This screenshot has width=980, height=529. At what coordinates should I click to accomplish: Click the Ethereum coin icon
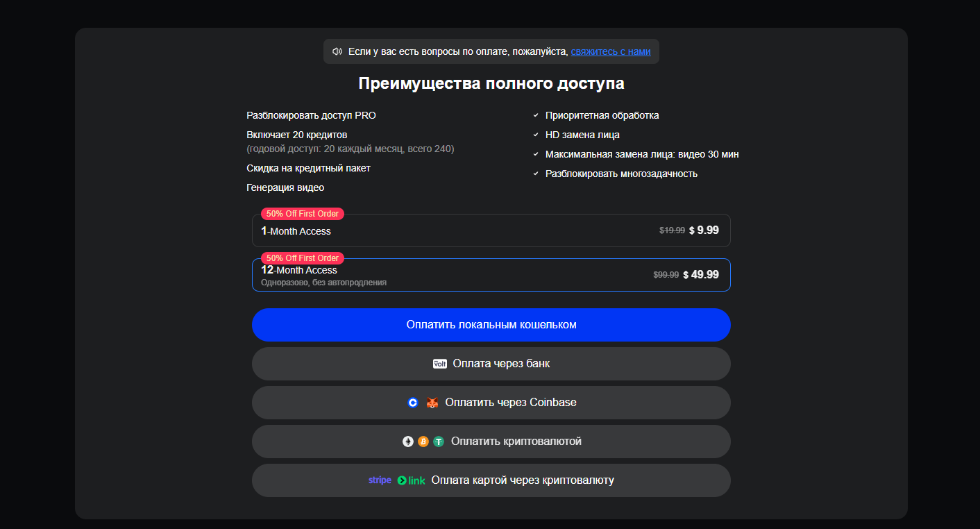pos(408,442)
